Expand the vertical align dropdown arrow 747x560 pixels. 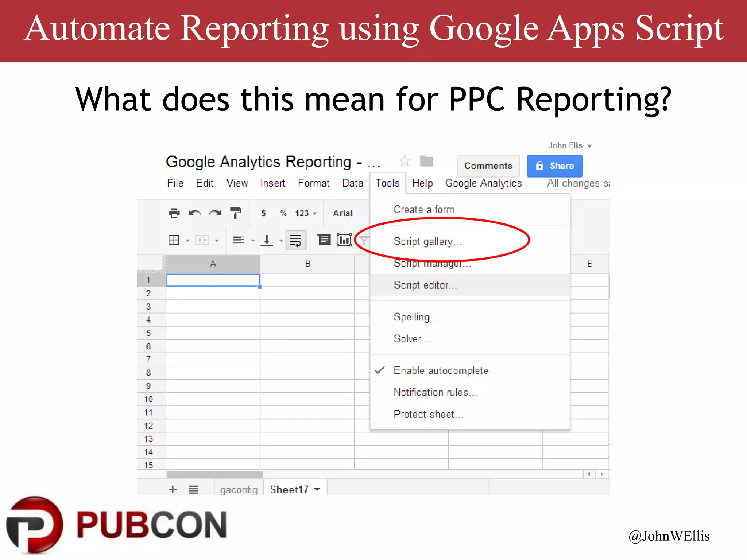[x=281, y=241]
